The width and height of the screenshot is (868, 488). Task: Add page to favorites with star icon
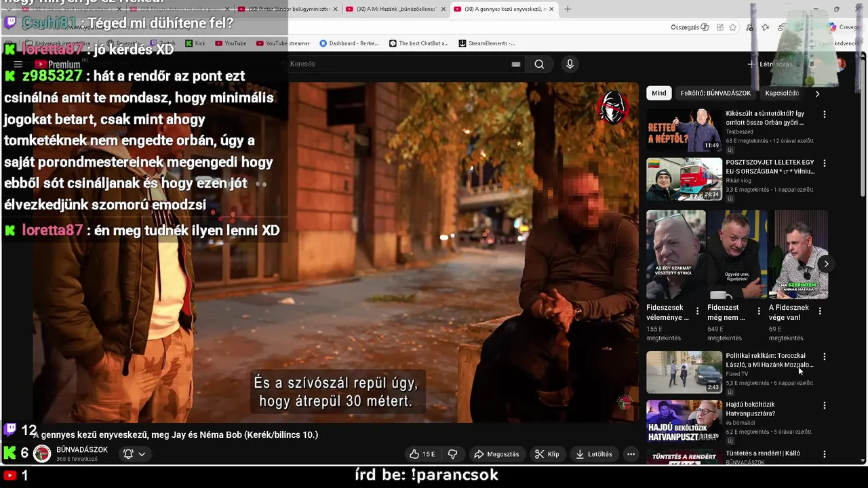733,27
